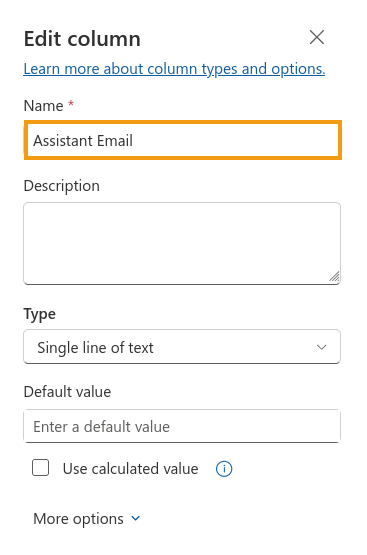Click the calculated value info icon
The height and width of the screenshot is (555, 367).
click(224, 469)
